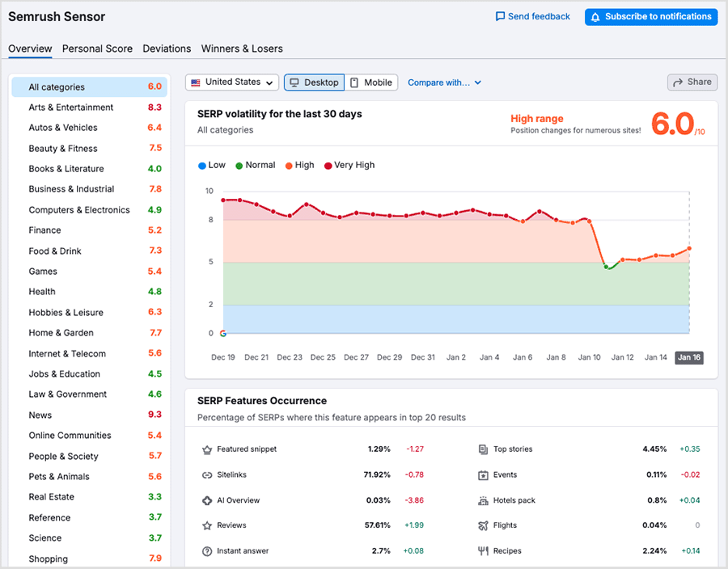Screen dimensions: 728x569
Task: Select the Online Communities category
Action: tap(89, 436)
